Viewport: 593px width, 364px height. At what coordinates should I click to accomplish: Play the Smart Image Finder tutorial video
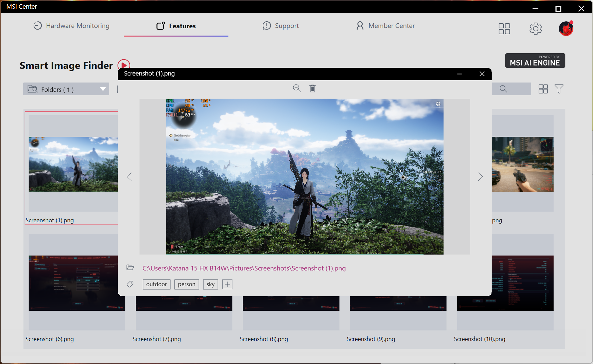[124, 64]
